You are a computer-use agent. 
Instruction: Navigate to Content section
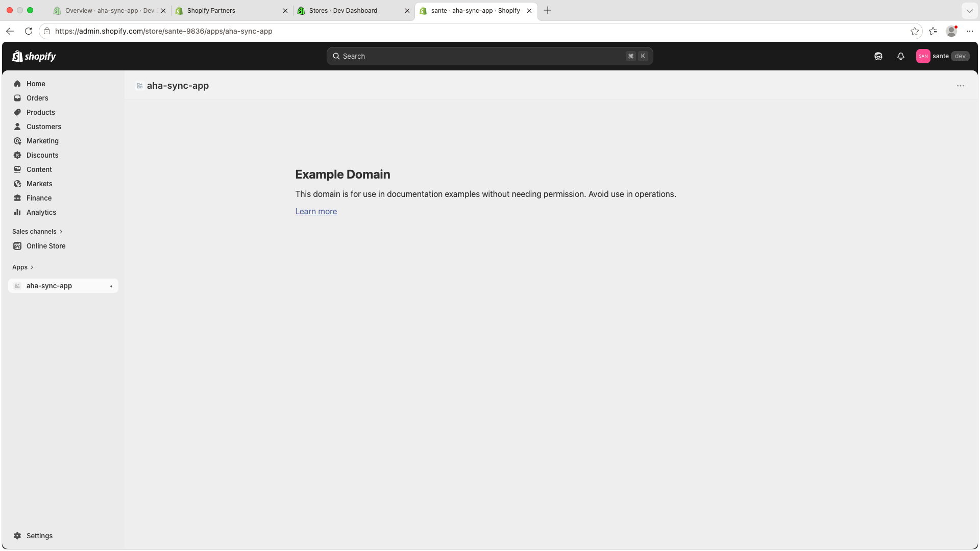tap(63, 169)
